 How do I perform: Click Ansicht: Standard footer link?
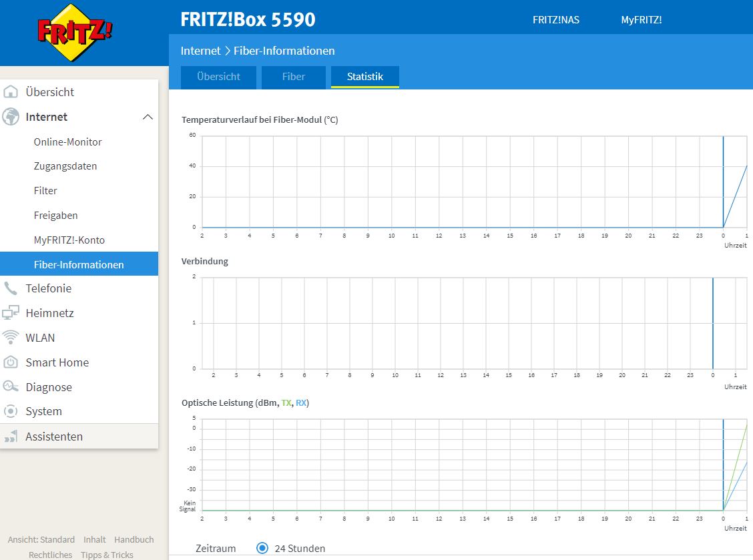coord(41,539)
